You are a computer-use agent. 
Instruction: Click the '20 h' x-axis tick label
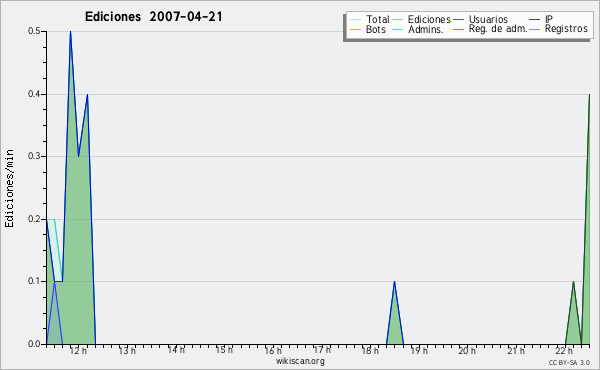point(467,351)
